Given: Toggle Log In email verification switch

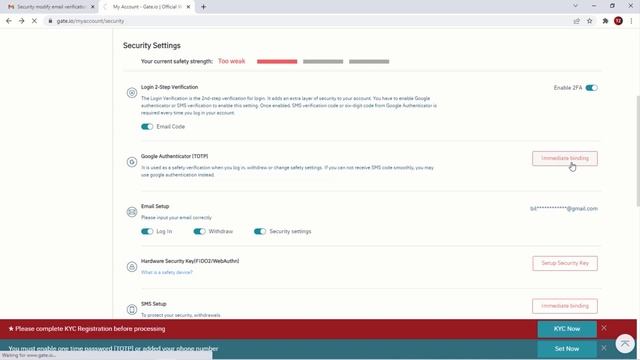Looking at the screenshot, I should [x=147, y=231].
